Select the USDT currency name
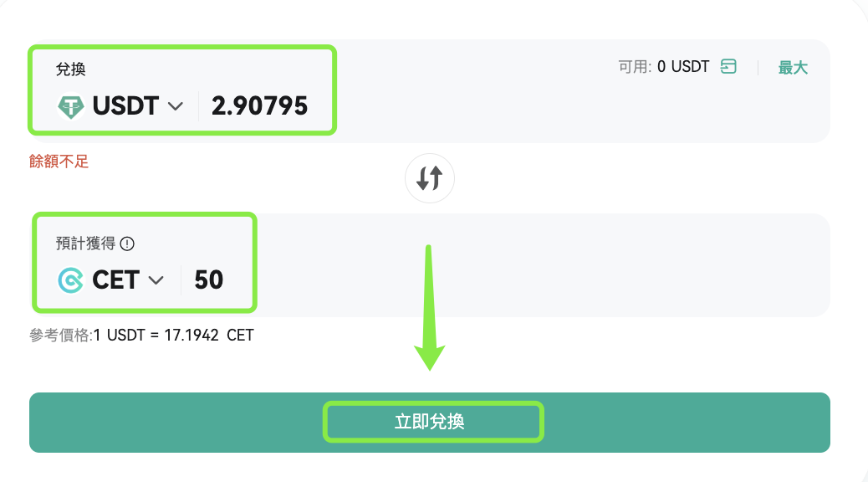Viewport: 868px width, 482px height. [x=125, y=106]
